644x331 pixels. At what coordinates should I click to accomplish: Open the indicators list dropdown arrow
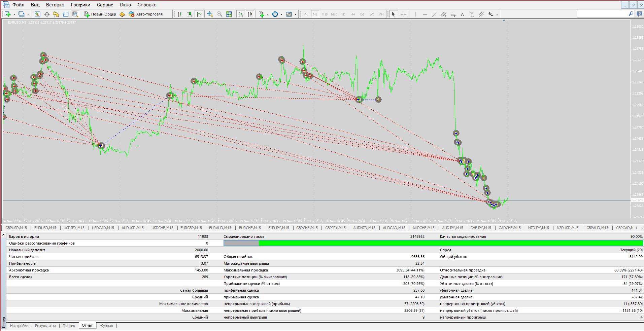click(268, 14)
